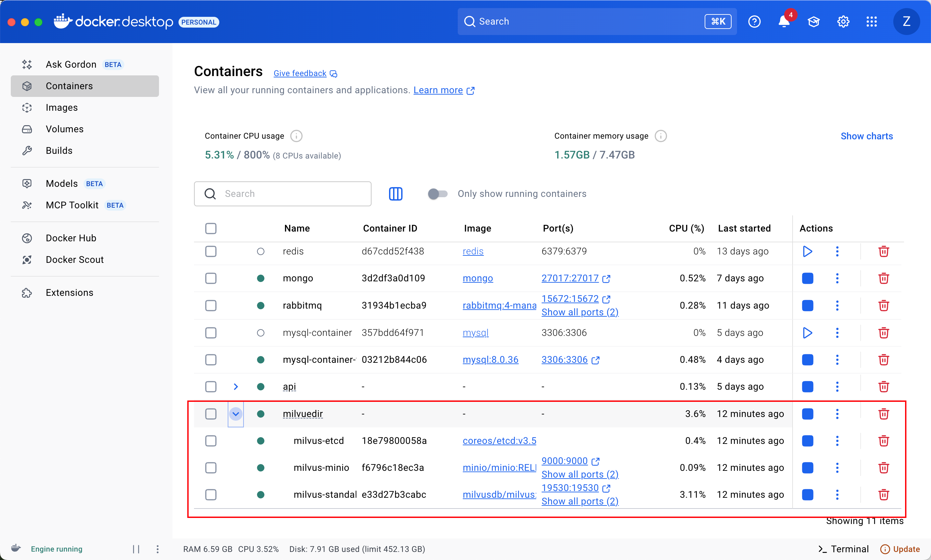Select all containers header checkbox
The image size is (931, 560).
[211, 228]
